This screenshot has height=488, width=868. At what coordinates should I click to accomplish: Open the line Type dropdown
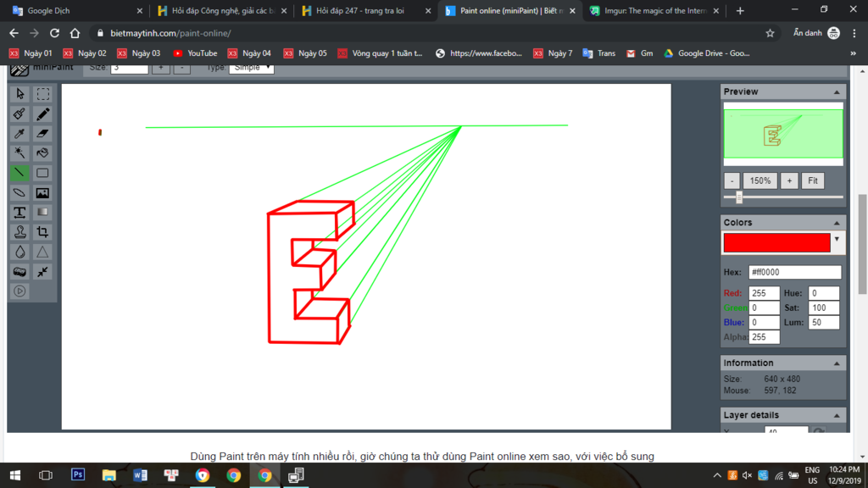pos(251,68)
